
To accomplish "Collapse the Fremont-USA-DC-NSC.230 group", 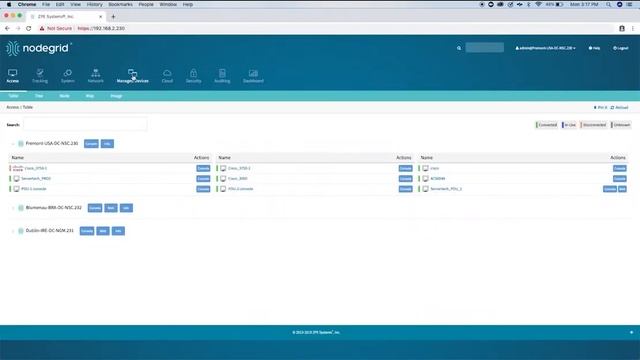I will pyautogui.click(x=13, y=144).
